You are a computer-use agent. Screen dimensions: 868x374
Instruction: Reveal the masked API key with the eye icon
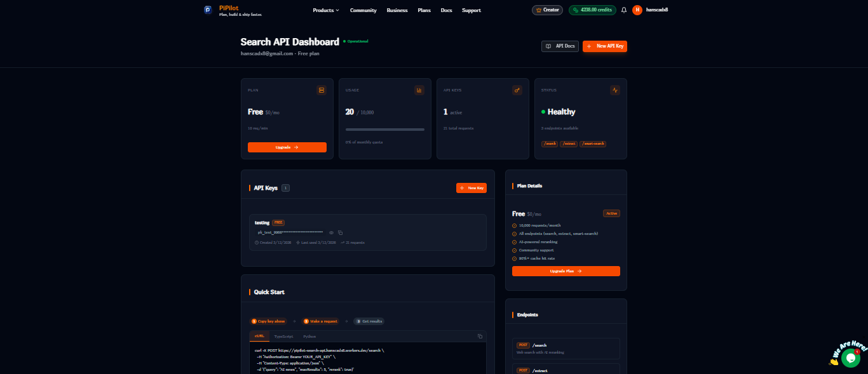(x=331, y=232)
